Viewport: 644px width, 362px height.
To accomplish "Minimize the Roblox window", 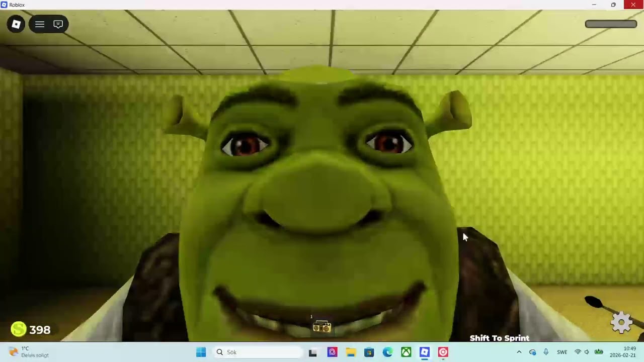I will point(594,5).
